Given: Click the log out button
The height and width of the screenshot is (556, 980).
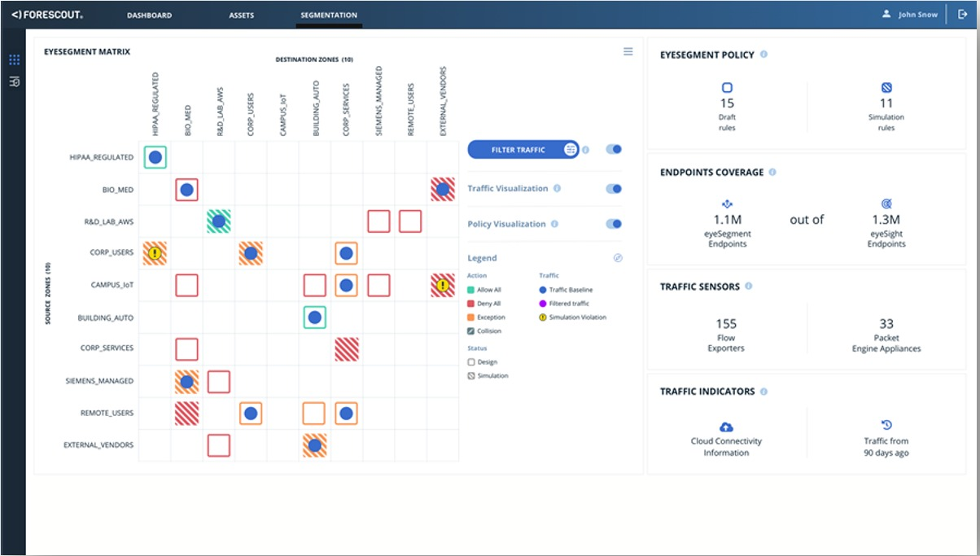Looking at the screenshot, I should 964,14.
